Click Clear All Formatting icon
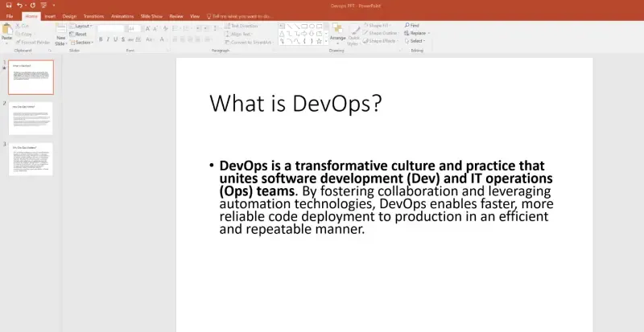This screenshot has height=332, width=644. (166, 29)
